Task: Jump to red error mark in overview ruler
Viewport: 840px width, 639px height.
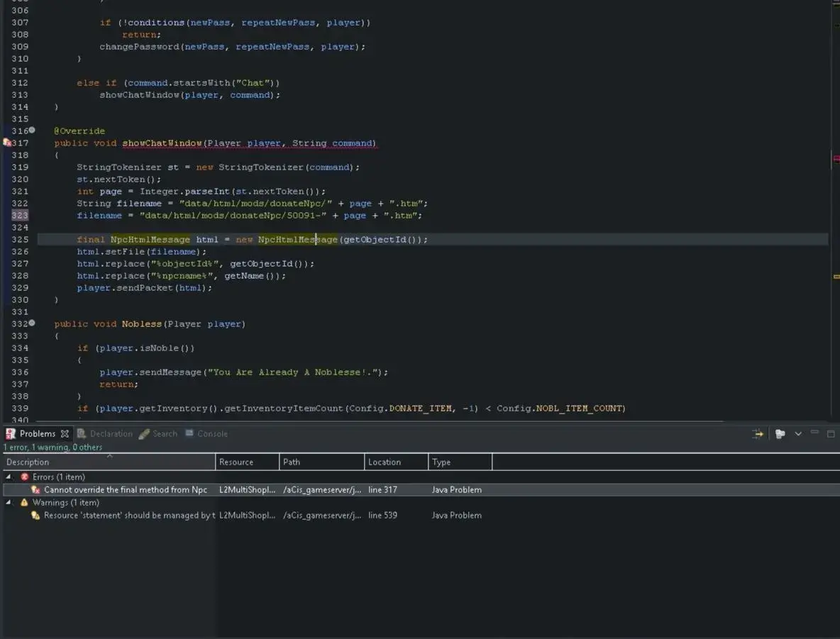Action: click(836, 159)
